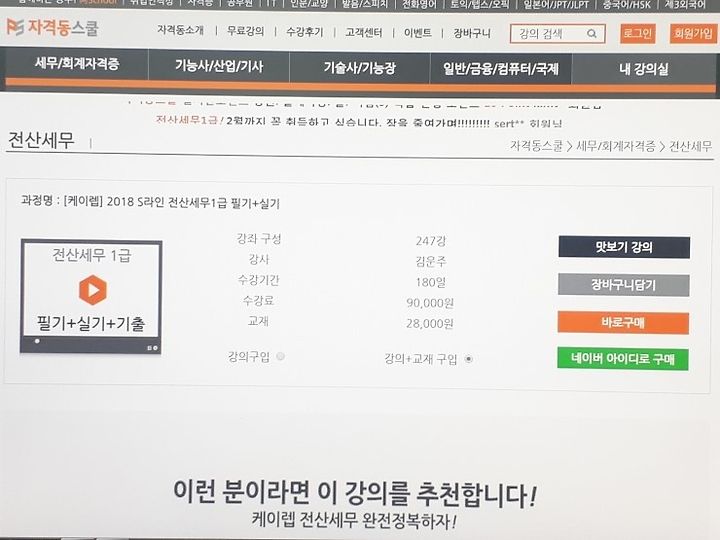Viewport: 720px width, 540px height.
Task: Open the 내 강의실 tab
Action: pos(643,69)
